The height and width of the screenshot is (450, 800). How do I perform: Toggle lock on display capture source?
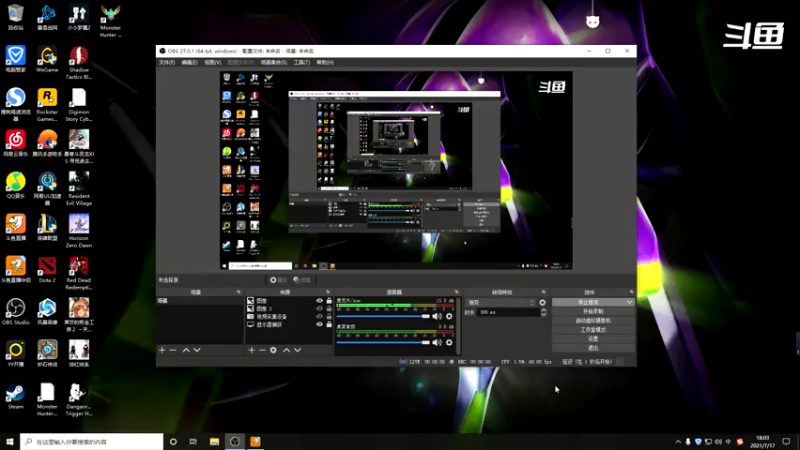[329, 324]
